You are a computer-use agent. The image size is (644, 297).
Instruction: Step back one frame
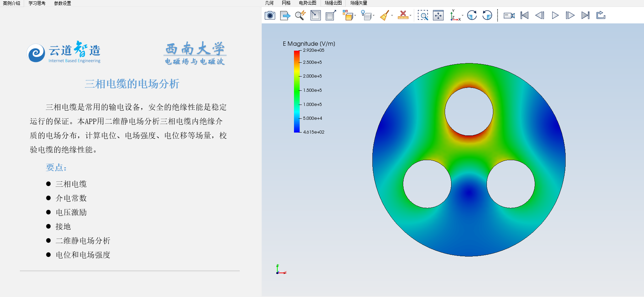click(540, 15)
